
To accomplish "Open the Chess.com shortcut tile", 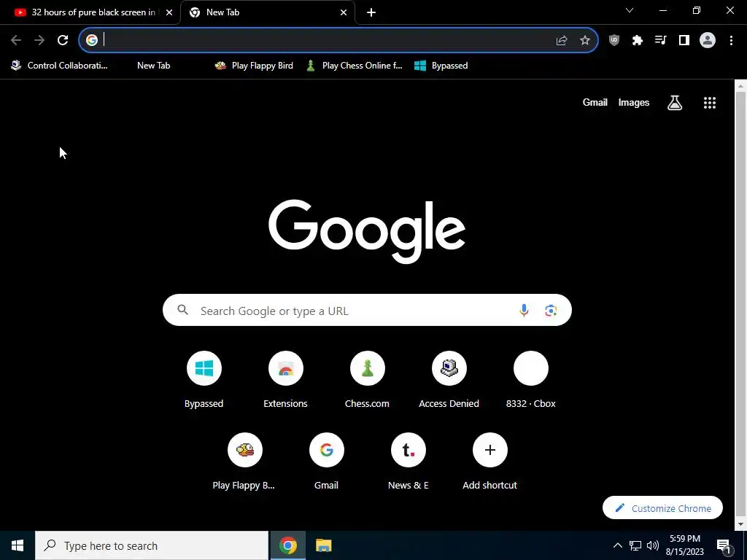I will 368,380.
